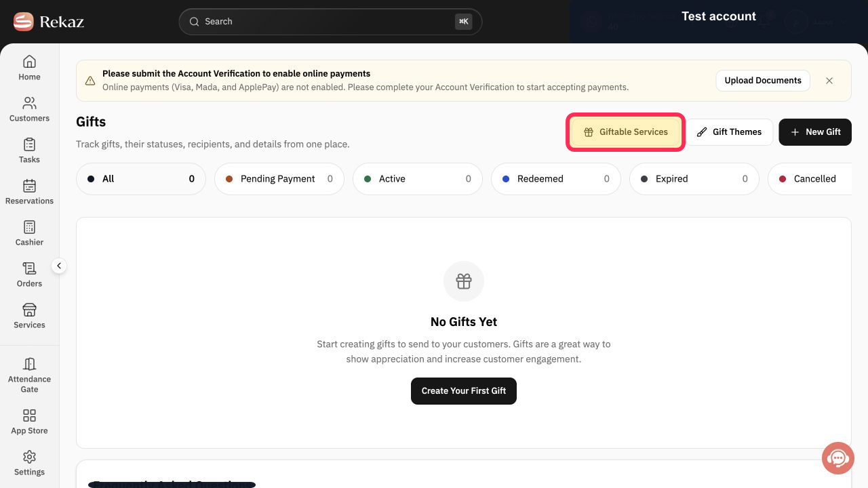This screenshot has height=488, width=868.
Task: Open the Home sidebar icon
Action: pyautogui.click(x=29, y=61)
